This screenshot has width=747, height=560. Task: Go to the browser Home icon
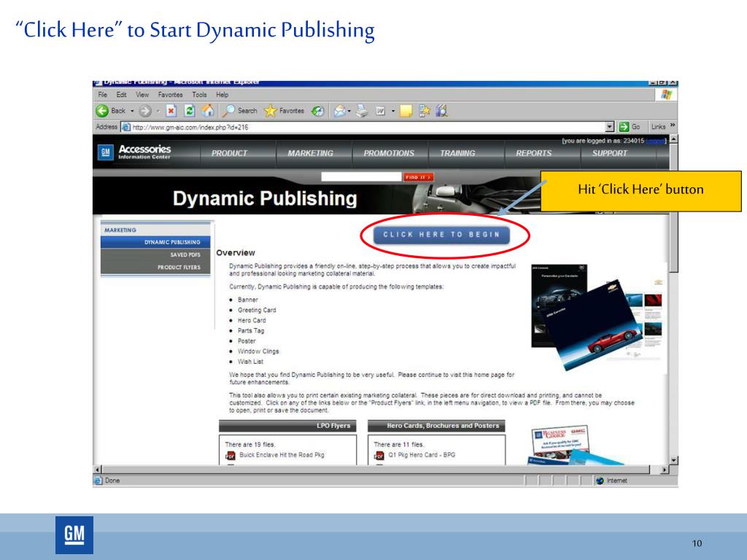208,111
